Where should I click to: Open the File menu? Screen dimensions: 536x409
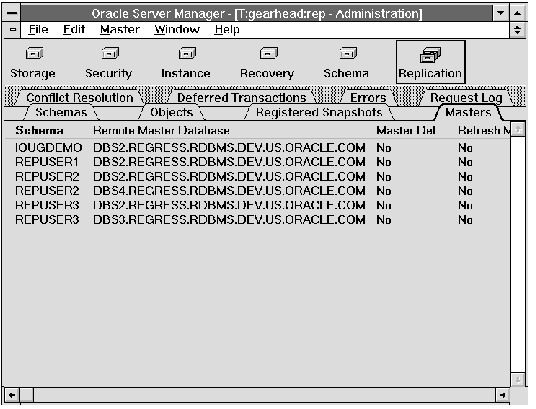coord(38,30)
